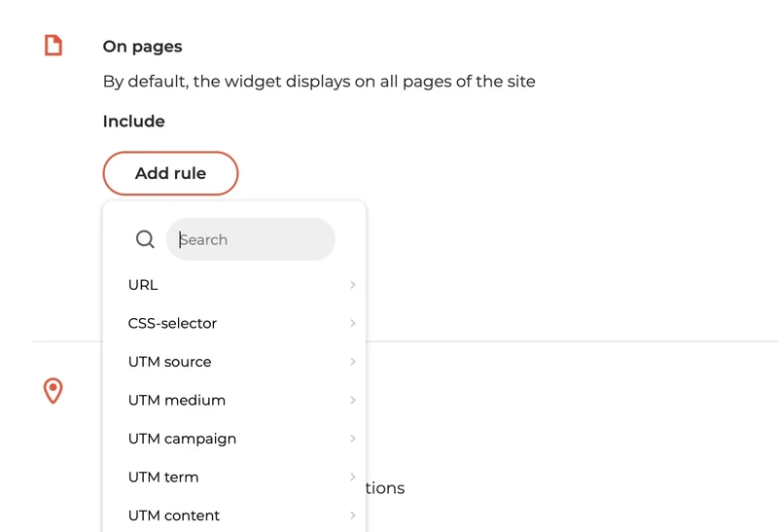Screen dimensions: 778x532
Task: Expand the UTM medium submenu chevron
Action: (x=353, y=400)
